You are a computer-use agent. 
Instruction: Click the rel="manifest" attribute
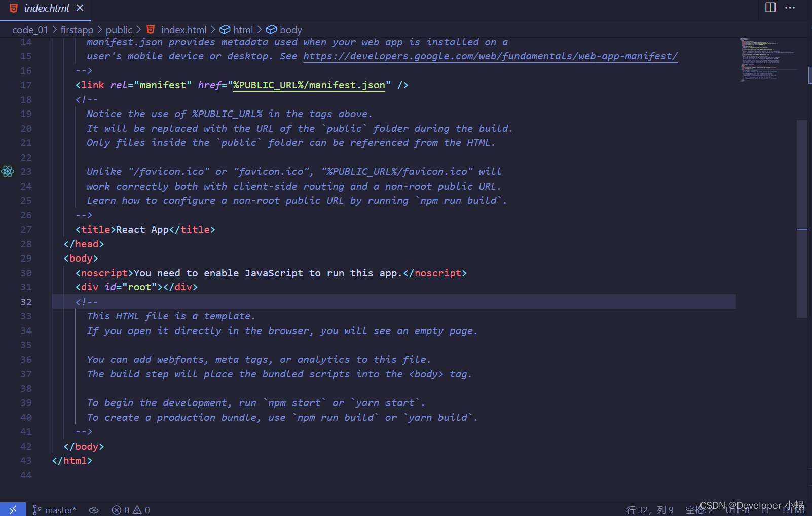(x=151, y=85)
